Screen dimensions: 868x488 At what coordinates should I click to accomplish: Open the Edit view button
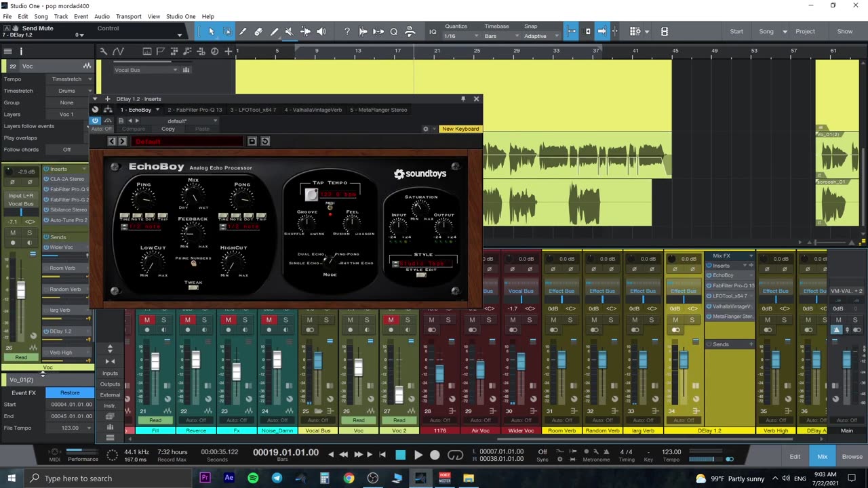(x=795, y=457)
